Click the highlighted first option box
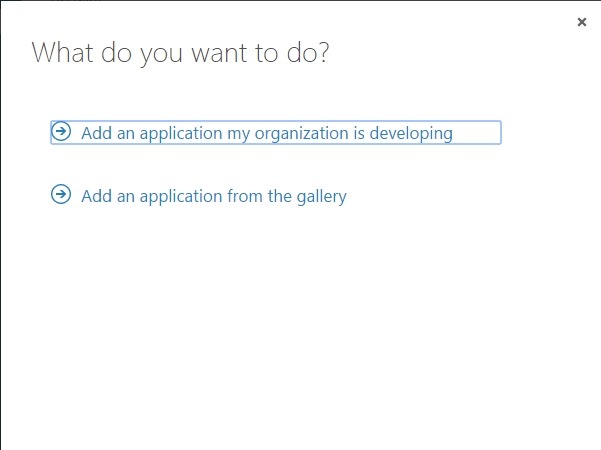Viewport: 601px width, 450px height. [275, 133]
